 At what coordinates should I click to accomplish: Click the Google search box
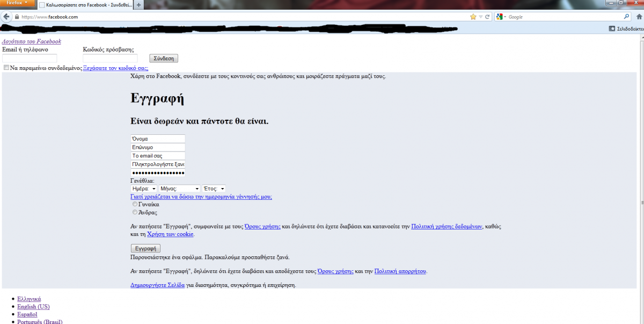563,17
